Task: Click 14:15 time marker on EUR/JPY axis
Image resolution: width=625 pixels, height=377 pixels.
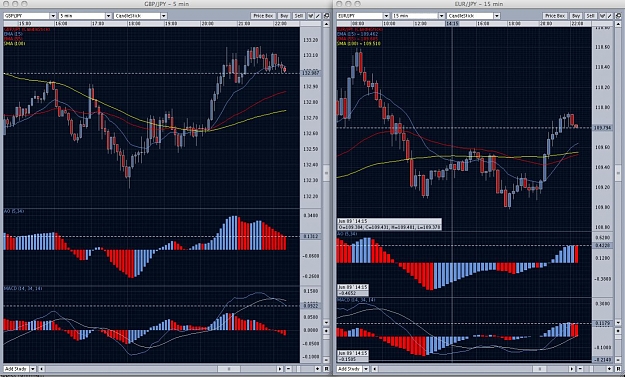Action: (x=452, y=24)
